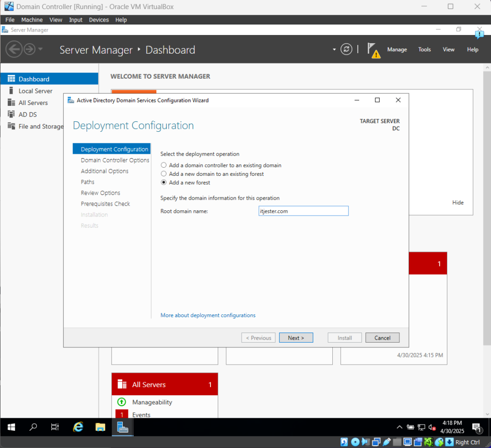This screenshot has height=448, width=491.
Task: Go to Review Options wizard step
Action: pyautogui.click(x=101, y=193)
